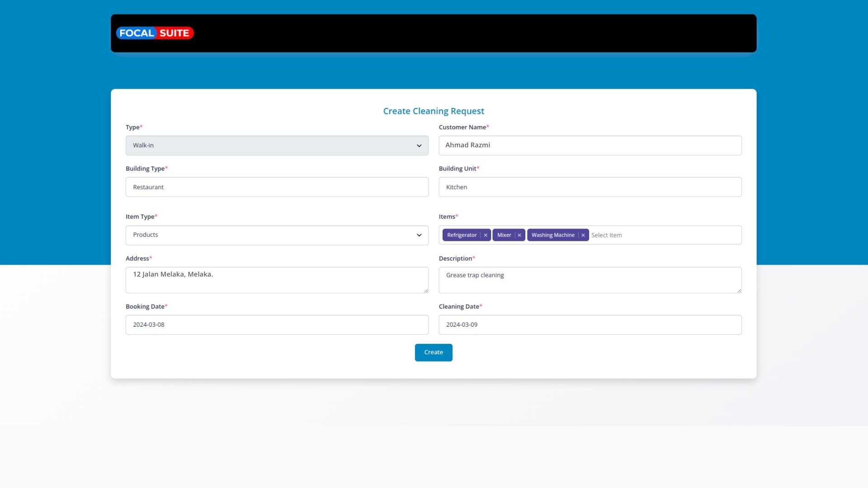Click the Refrigerator tag label
This screenshot has height=488, width=868.
click(462, 235)
